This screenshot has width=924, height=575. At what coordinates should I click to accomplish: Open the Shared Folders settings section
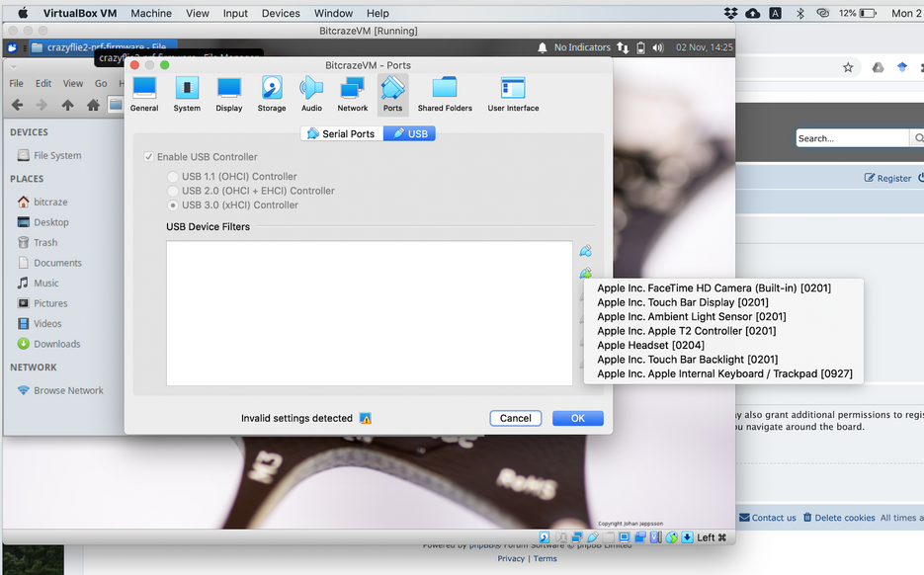(445, 94)
